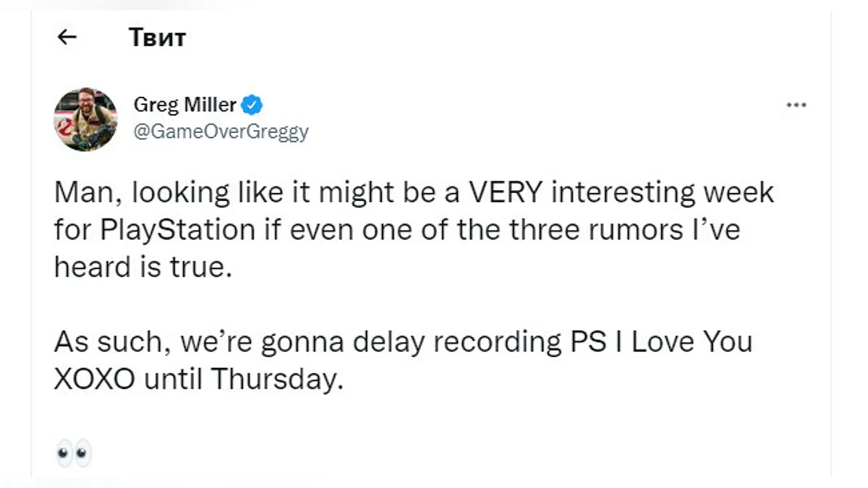Image resolution: width=868 pixels, height=488 pixels.
Task: Click the Твит page heading
Action: coord(157,38)
